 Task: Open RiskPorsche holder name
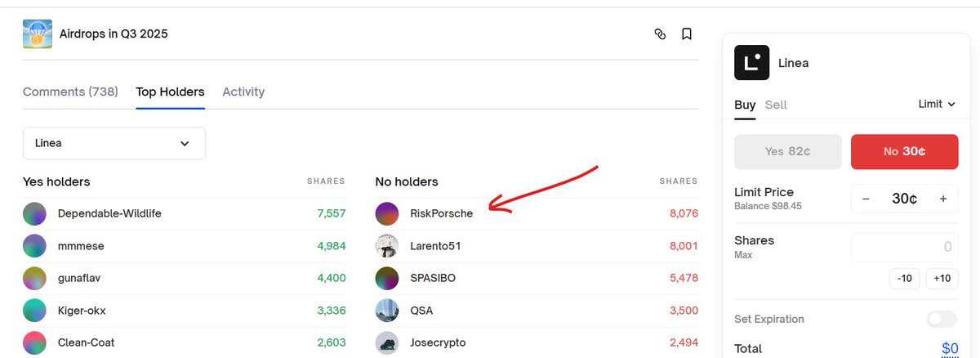(441, 213)
